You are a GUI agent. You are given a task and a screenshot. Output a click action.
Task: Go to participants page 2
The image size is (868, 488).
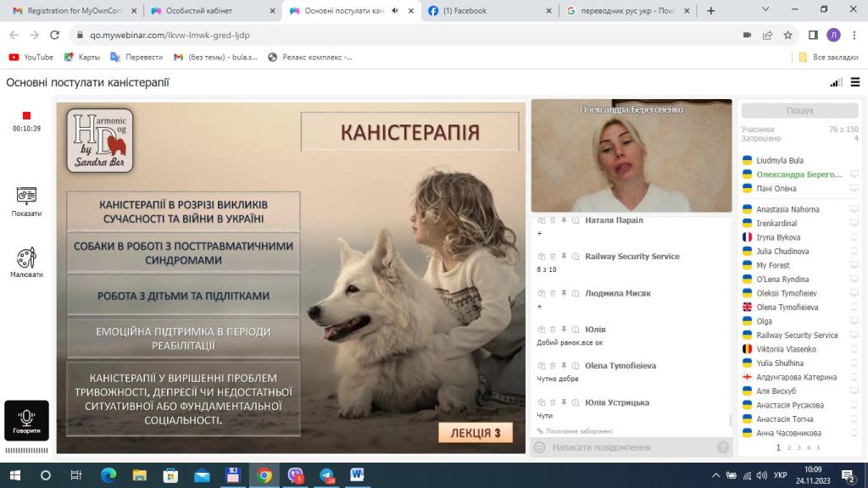(788, 447)
